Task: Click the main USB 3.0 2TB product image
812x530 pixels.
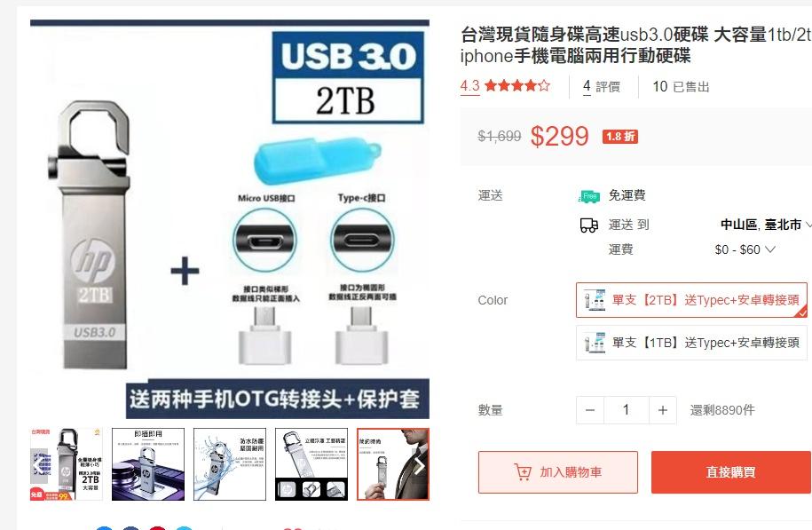Action: (230, 219)
